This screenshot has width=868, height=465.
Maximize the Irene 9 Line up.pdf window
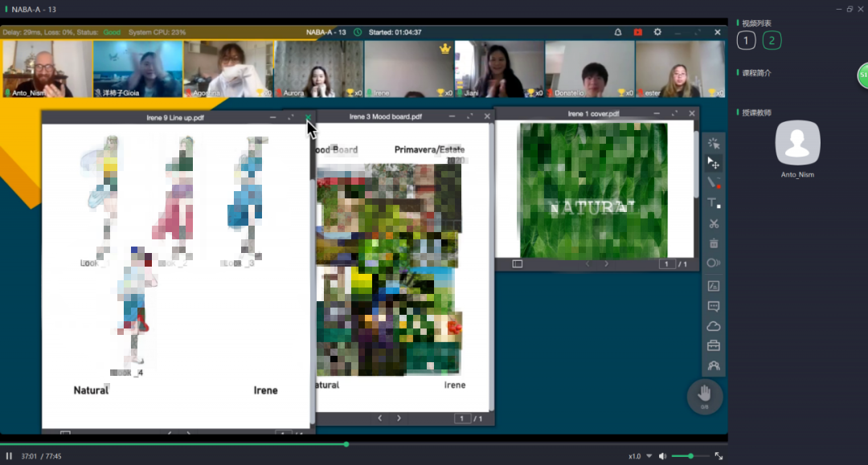(291, 117)
